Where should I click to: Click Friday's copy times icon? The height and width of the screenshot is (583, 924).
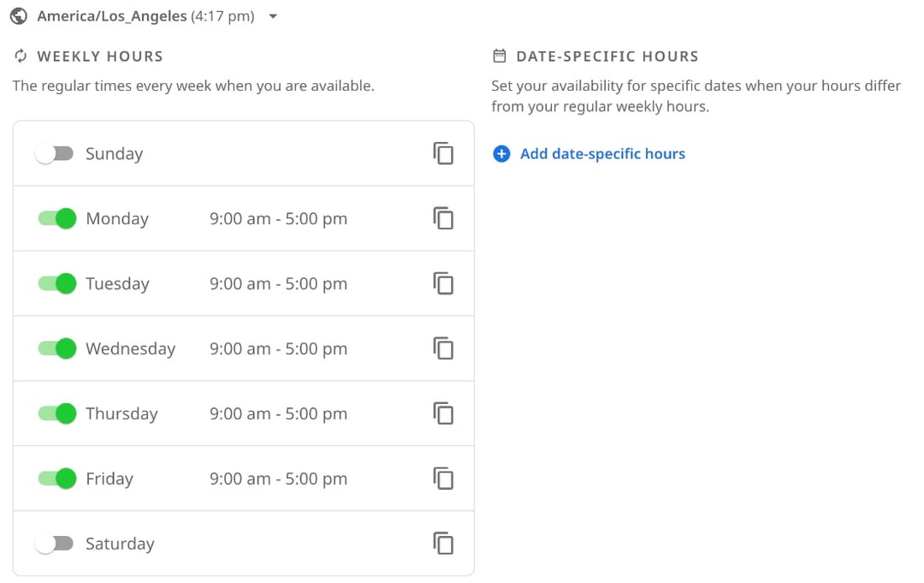443,478
